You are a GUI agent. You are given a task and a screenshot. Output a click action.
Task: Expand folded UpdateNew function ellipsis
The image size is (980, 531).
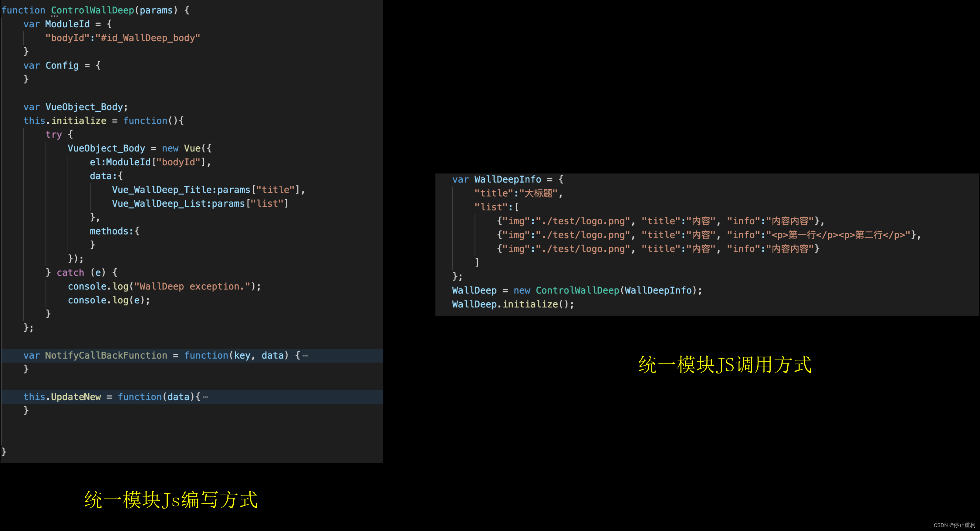pos(205,397)
